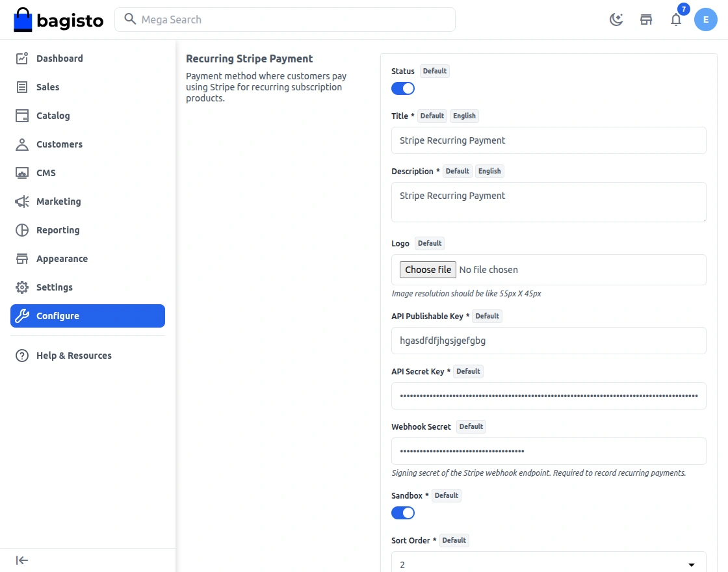Click the Help question mark icon
The height and width of the screenshot is (572, 728).
point(22,356)
